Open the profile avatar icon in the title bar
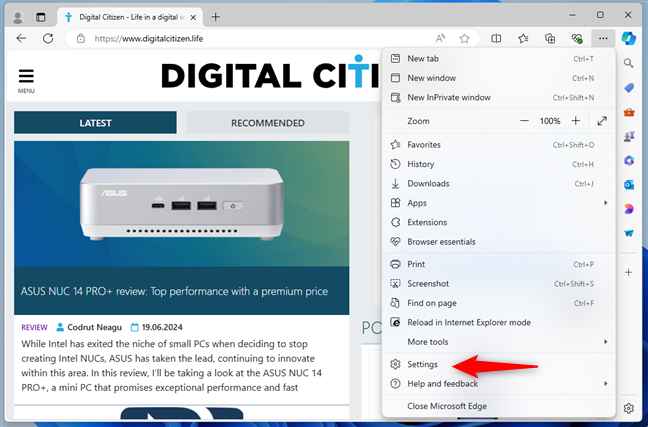The width and height of the screenshot is (648, 427). [18, 17]
